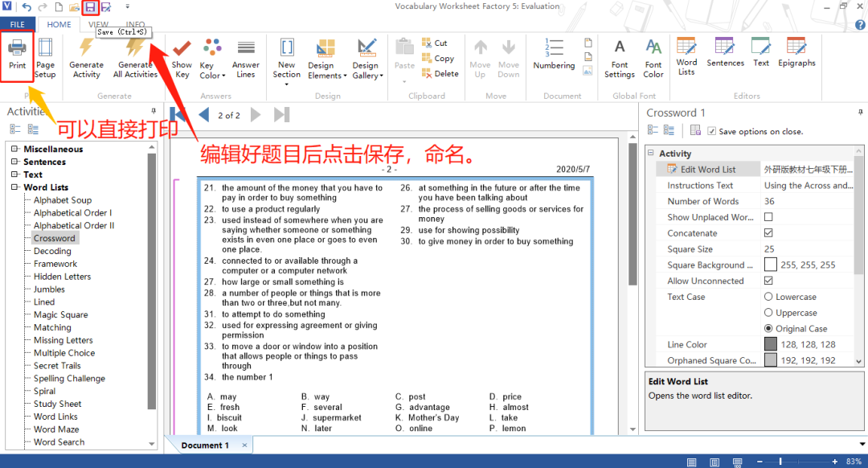This screenshot has height=468, width=868.
Task: Select Alphabet Soup activity
Action: [63, 200]
